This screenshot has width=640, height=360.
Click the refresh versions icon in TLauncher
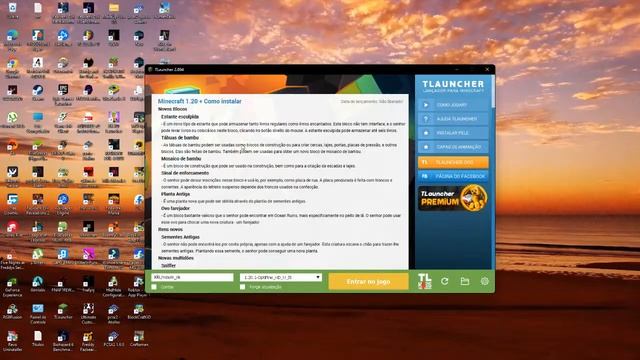(x=444, y=281)
